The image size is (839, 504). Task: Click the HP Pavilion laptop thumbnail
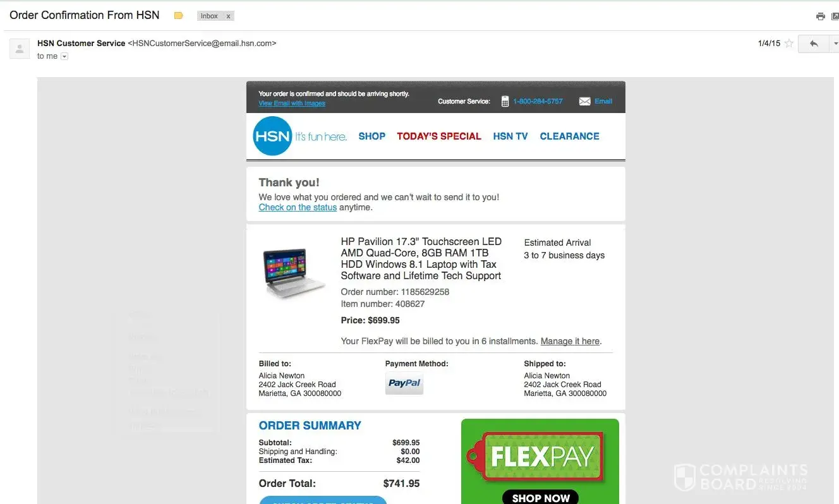pyautogui.click(x=293, y=272)
